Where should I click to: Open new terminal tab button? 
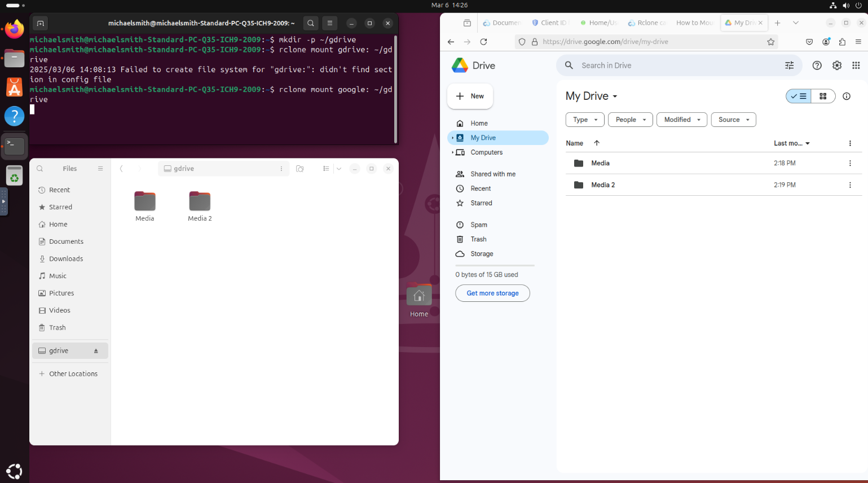(x=40, y=23)
